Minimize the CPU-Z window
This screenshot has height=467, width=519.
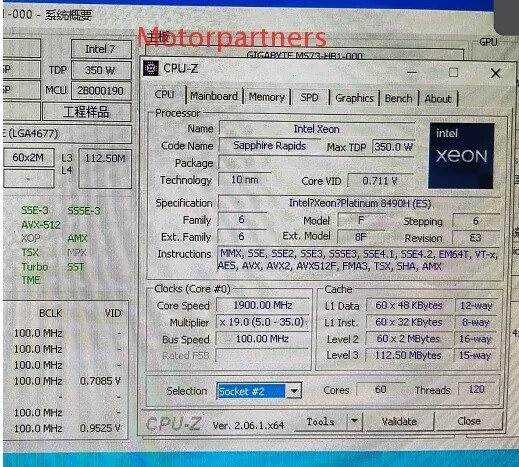(412, 72)
